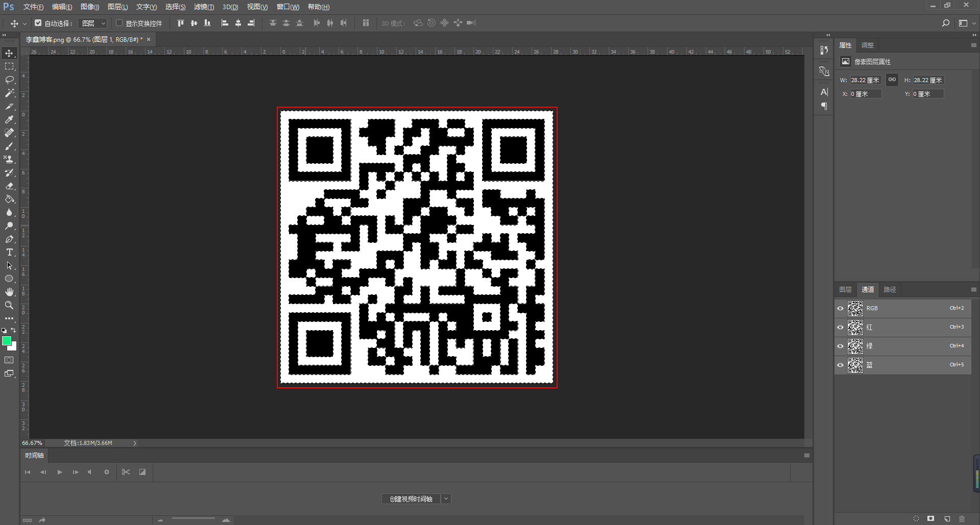Click the screen mode icon
This screenshot has width=980, height=525.
click(9, 373)
